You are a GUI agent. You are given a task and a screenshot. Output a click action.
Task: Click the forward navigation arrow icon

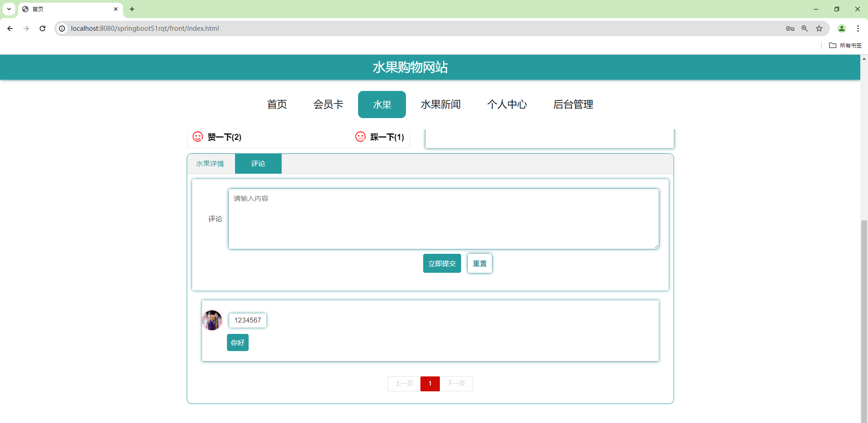[26, 28]
